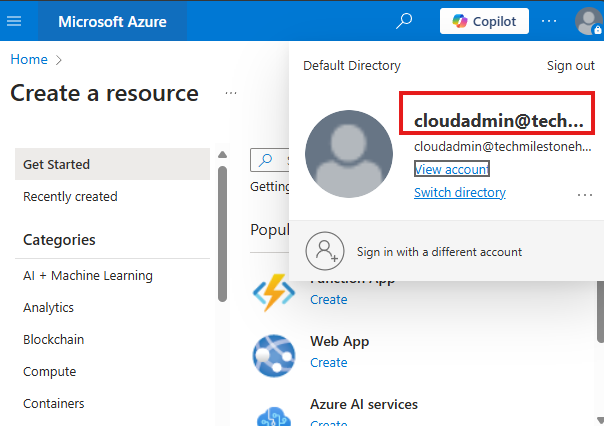Click the Function App lightning icon

click(273, 293)
